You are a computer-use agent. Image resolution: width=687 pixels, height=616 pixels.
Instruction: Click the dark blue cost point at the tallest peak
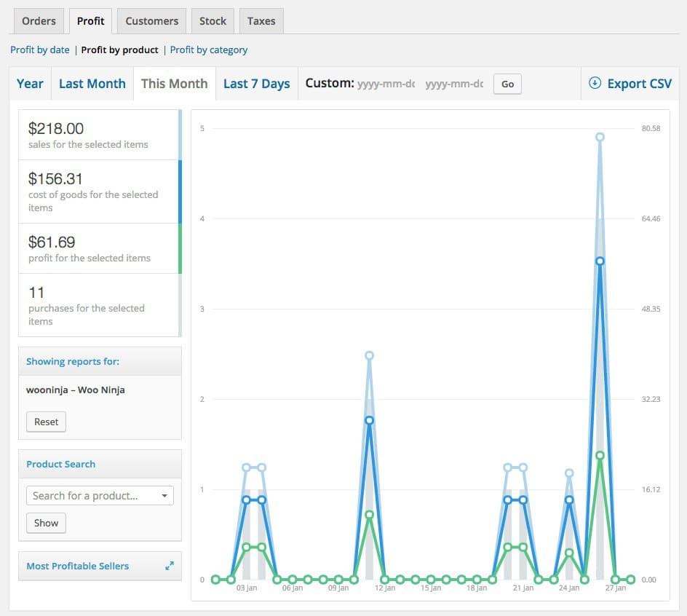[600, 261]
